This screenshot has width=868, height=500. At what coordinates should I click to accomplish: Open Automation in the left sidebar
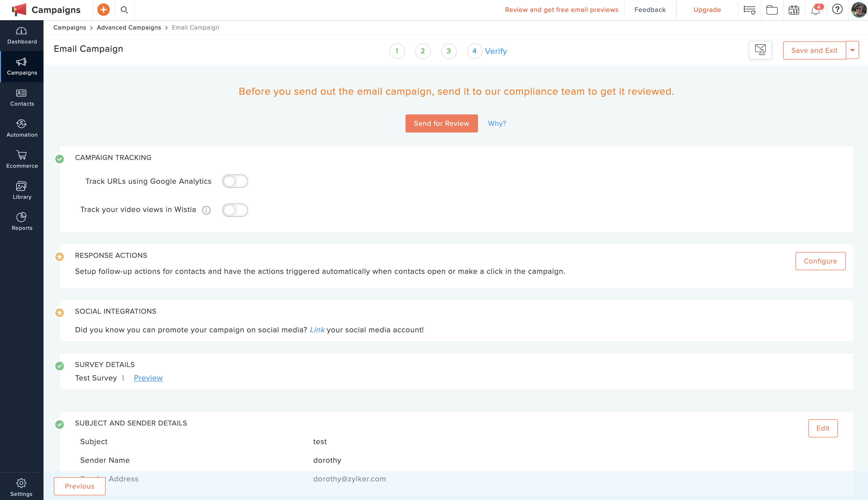22,128
